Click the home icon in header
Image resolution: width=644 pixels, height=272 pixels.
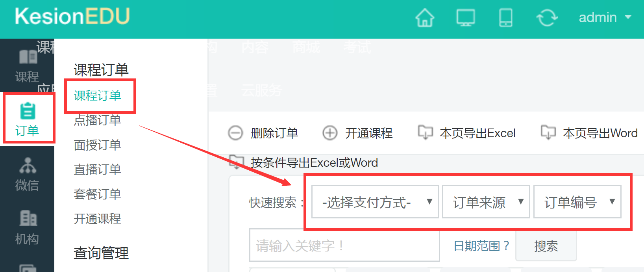pos(425,18)
